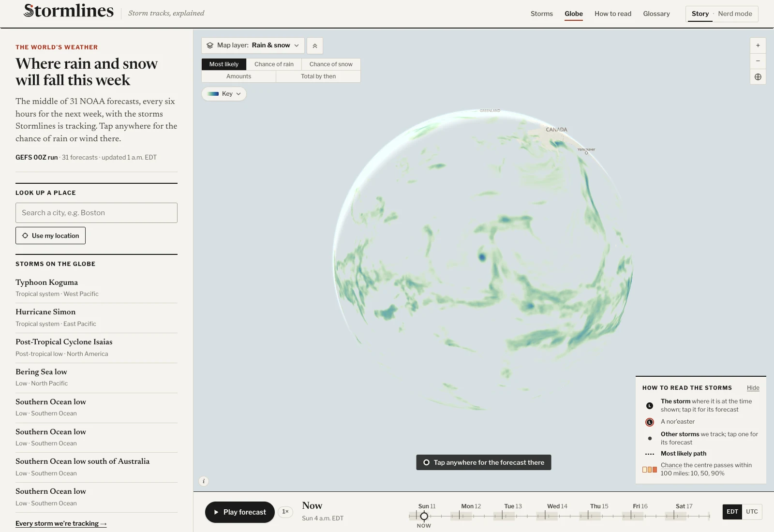Open the Glossary page
774x532 pixels.
[656, 14]
